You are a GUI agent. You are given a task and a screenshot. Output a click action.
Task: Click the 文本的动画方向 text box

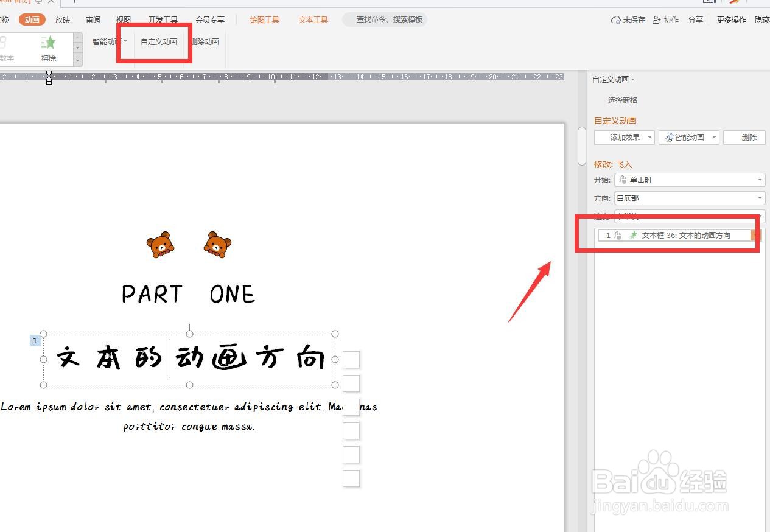(189, 359)
